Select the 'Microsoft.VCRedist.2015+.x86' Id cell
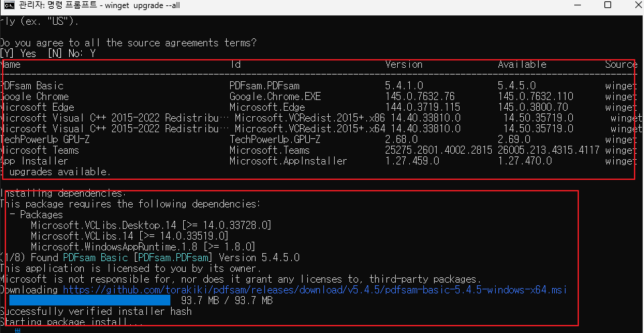Screen dimensions: 644x333 click(310, 118)
